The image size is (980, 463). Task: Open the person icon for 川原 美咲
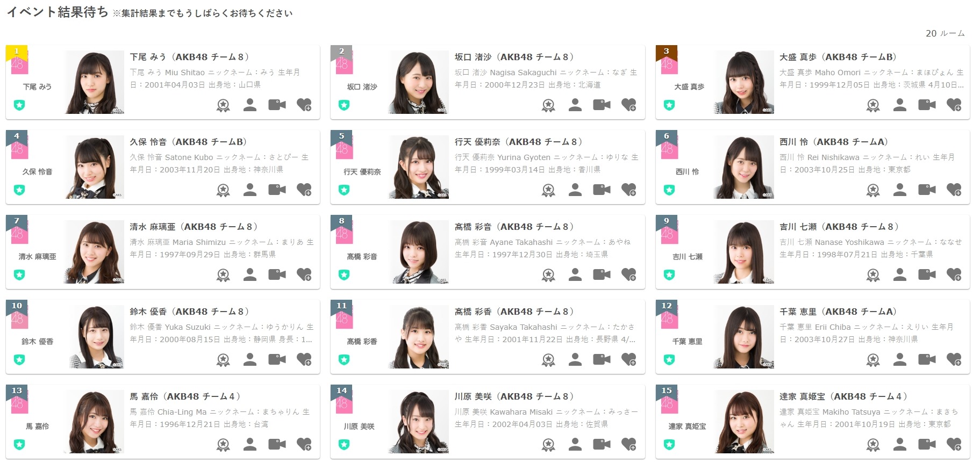(575, 444)
